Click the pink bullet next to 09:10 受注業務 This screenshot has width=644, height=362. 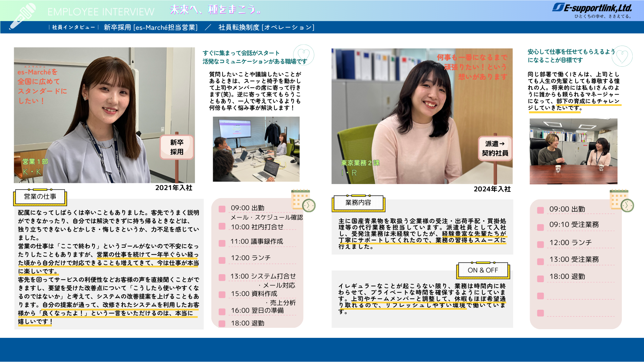[540, 228]
